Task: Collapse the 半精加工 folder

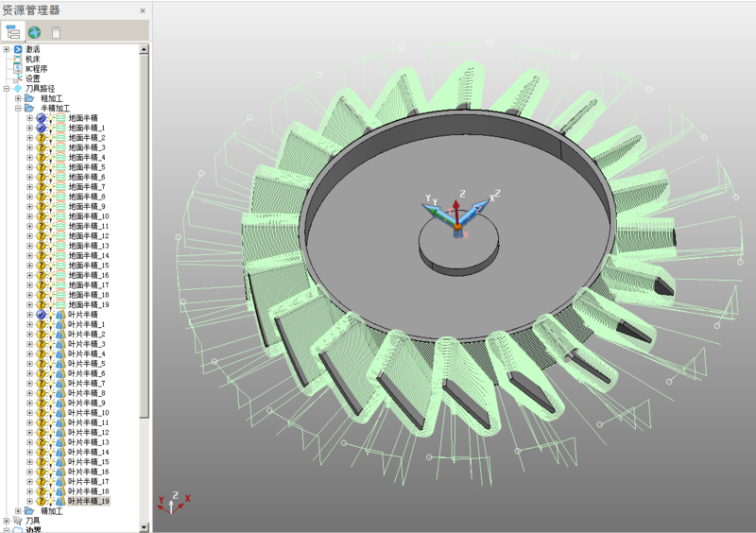Action: [18, 109]
